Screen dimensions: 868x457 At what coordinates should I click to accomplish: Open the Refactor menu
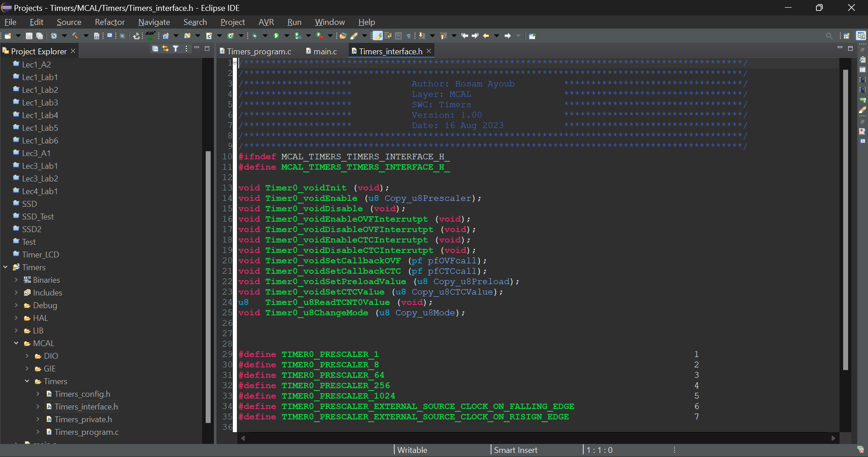pyautogui.click(x=109, y=22)
